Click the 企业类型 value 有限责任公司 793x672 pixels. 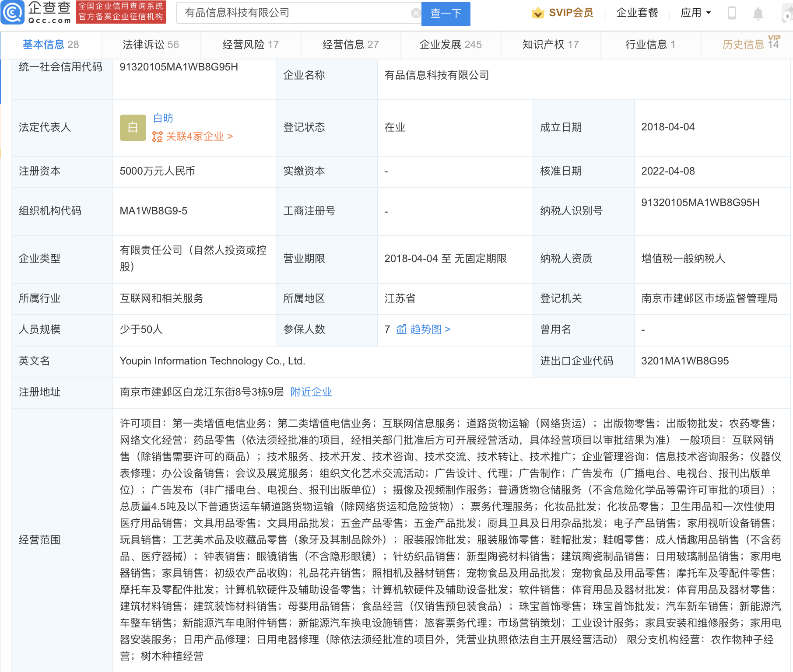[x=193, y=259]
